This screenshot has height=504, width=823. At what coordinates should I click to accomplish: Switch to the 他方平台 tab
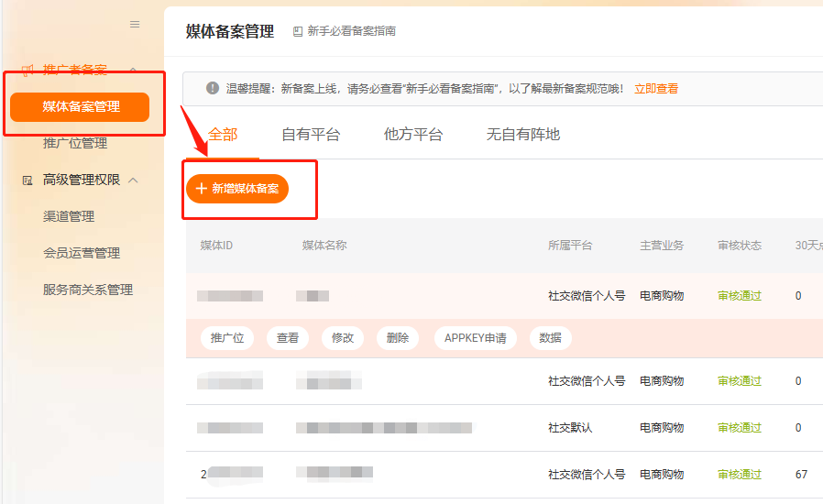pos(413,135)
